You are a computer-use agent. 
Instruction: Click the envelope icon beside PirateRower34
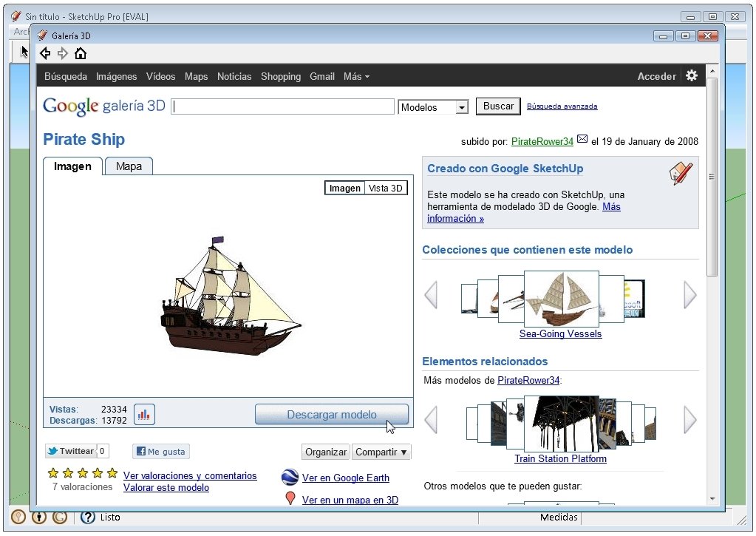pos(582,139)
